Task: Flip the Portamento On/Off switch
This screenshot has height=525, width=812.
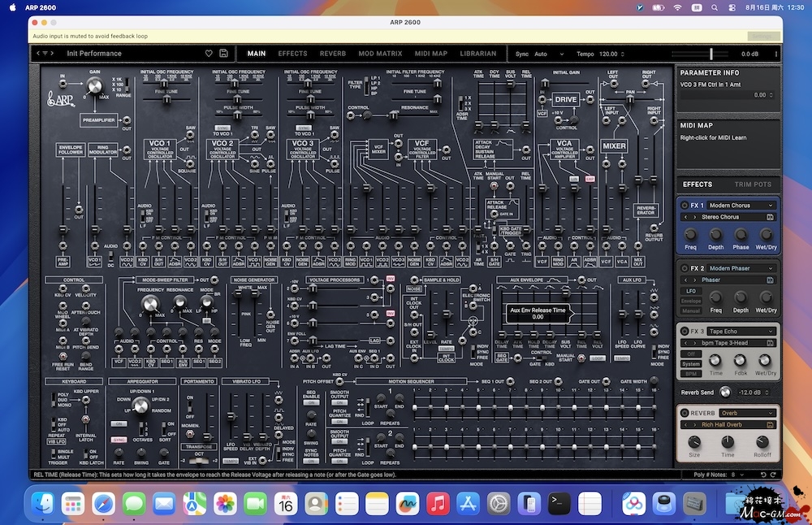Action: pos(190,406)
